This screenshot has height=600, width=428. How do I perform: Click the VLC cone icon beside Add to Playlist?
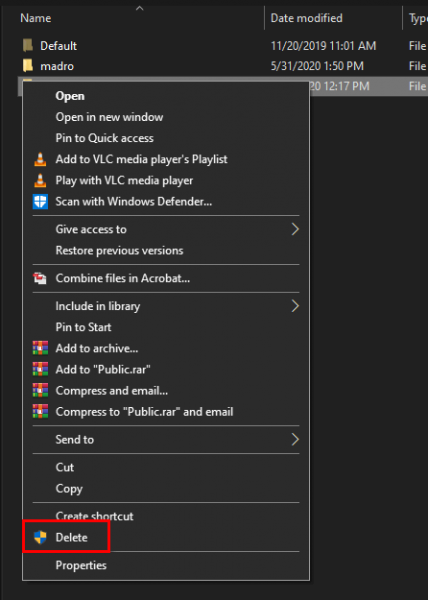tap(40, 159)
